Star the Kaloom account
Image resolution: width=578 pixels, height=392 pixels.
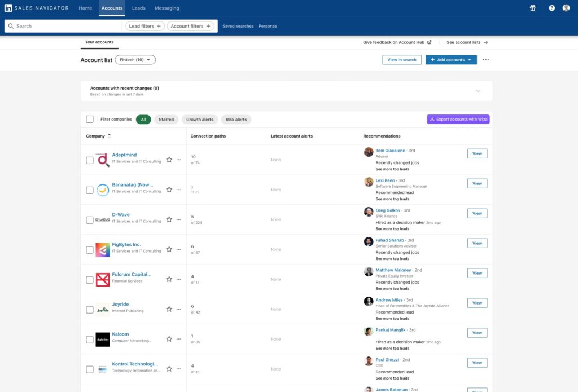point(169,338)
